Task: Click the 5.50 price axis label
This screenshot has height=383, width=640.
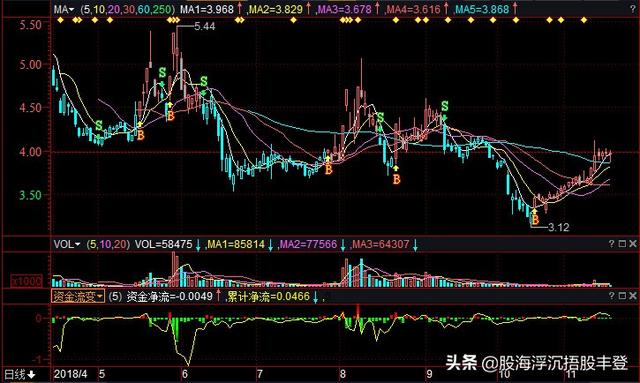Action: click(x=31, y=25)
